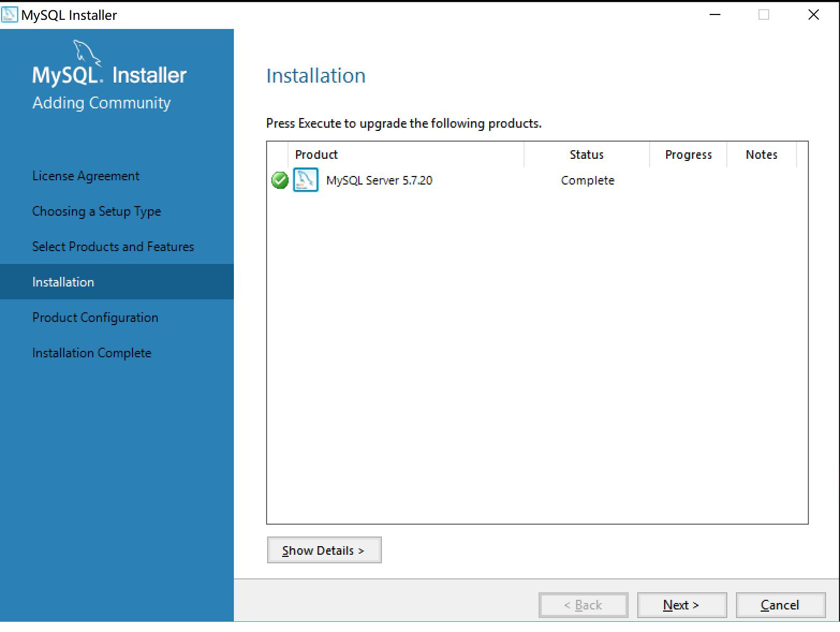The height and width of the screenshot is (632, 840).
Task: Click the 'Press Execute to upgrade' instruction text
Action: click(404, 123)
